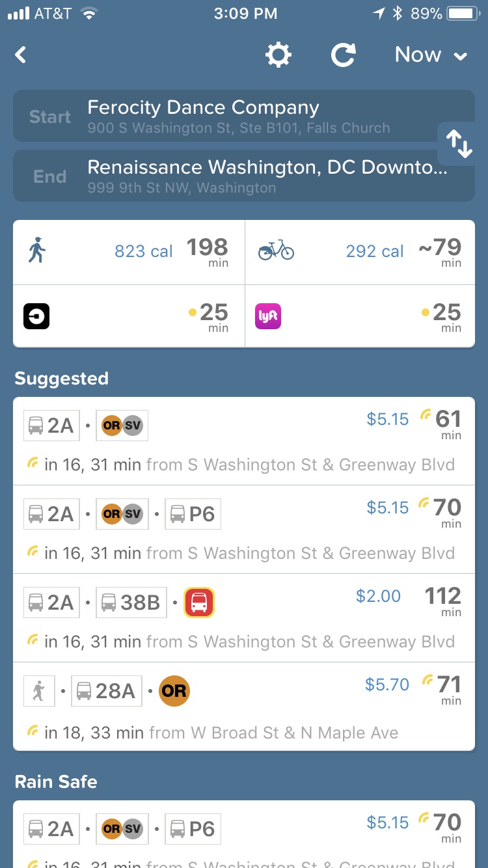Viewport: 488px width, 868px height.
Task: Tap the P6 bus badge in second route
Action: 193,514
